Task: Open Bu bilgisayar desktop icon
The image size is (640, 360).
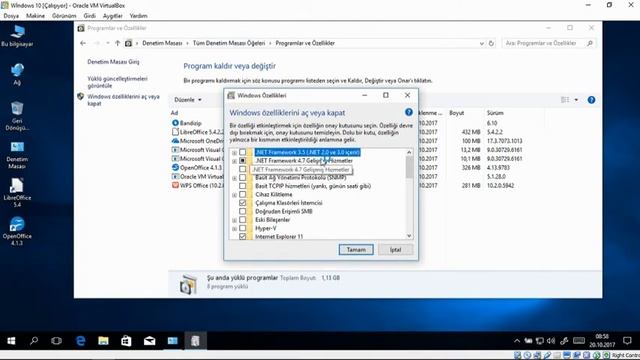Action: 17,36
